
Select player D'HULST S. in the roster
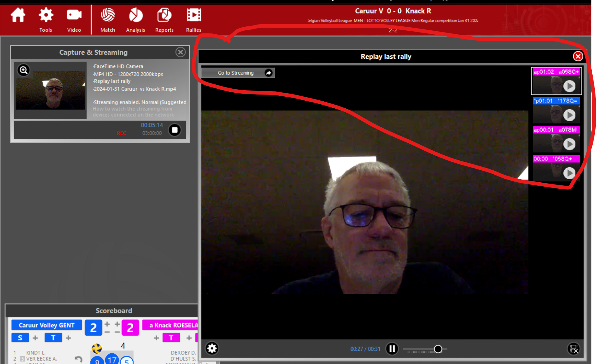pos(183,358)
